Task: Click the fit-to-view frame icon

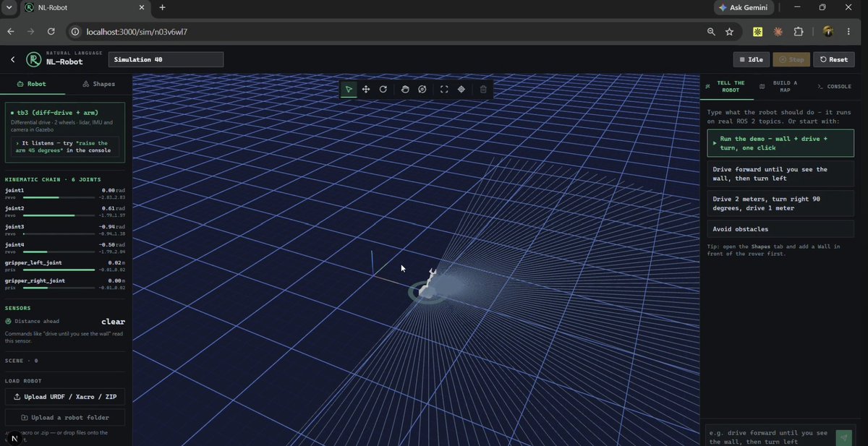Action: pos(444,90)
